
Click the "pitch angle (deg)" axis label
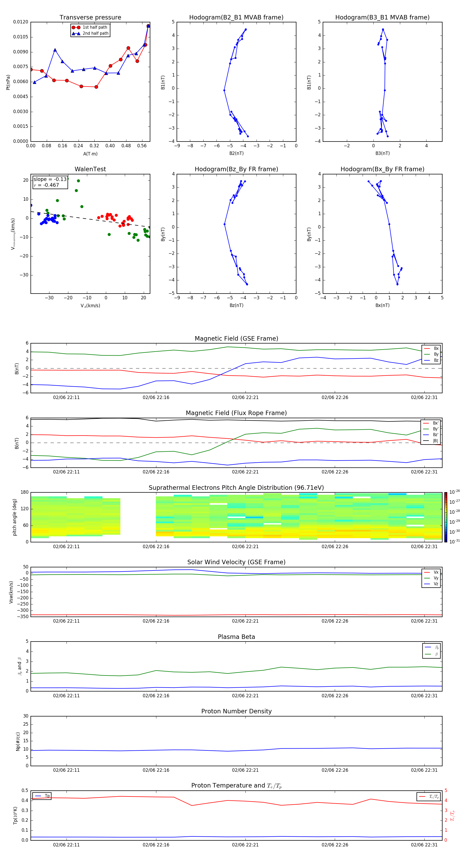click(14, 517)
